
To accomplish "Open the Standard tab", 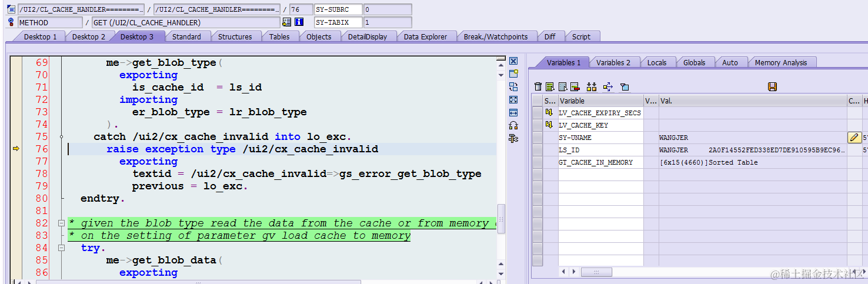I will pos(186,36).
